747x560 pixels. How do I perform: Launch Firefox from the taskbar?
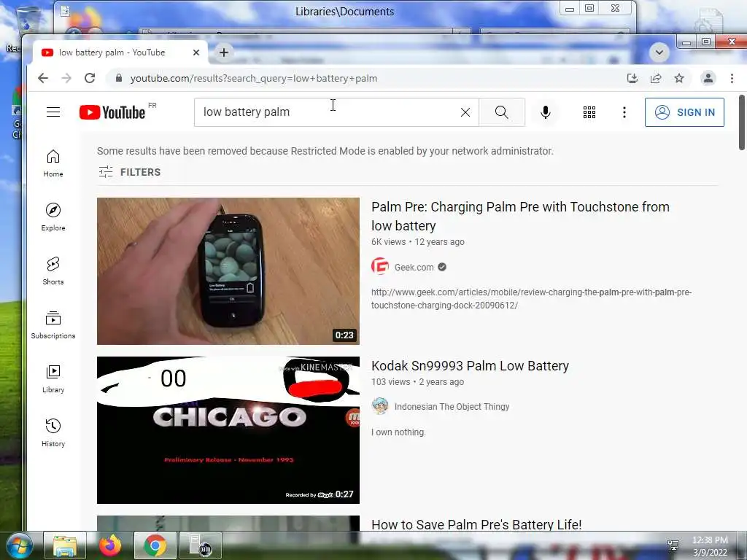(110, 545)
